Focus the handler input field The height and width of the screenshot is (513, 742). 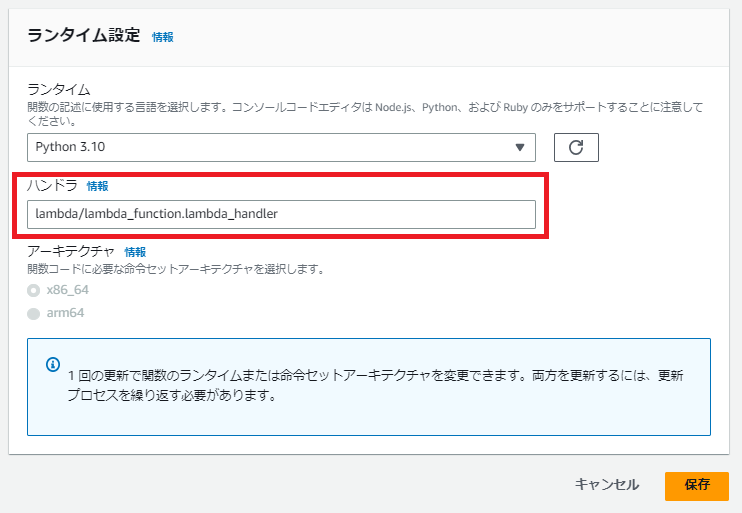(x=280, y=214)
